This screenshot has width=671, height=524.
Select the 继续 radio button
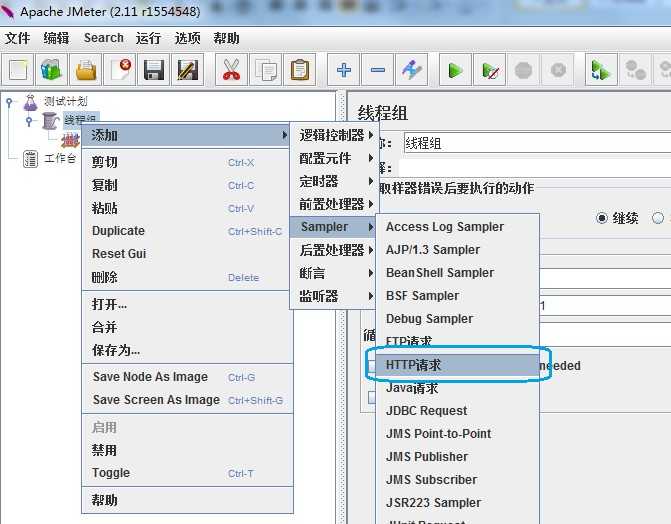click(602, 218)
